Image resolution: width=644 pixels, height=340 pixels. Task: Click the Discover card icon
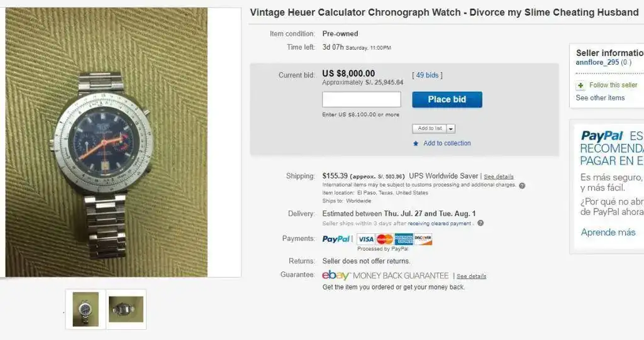pos(423,239)
